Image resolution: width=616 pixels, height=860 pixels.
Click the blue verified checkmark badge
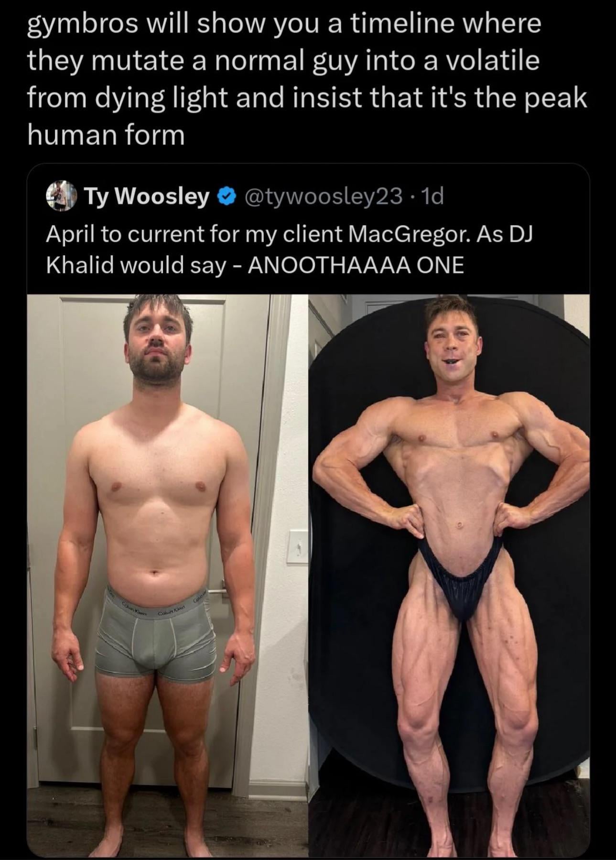click(x=226, y=196)
